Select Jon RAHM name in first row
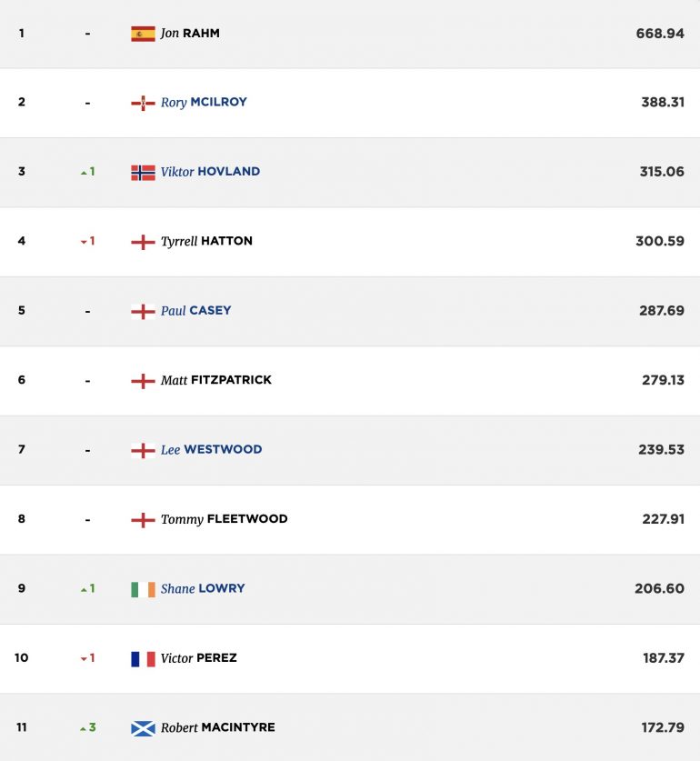The height and width of the screenshot is (761, 700). click(x=190, y=33)
